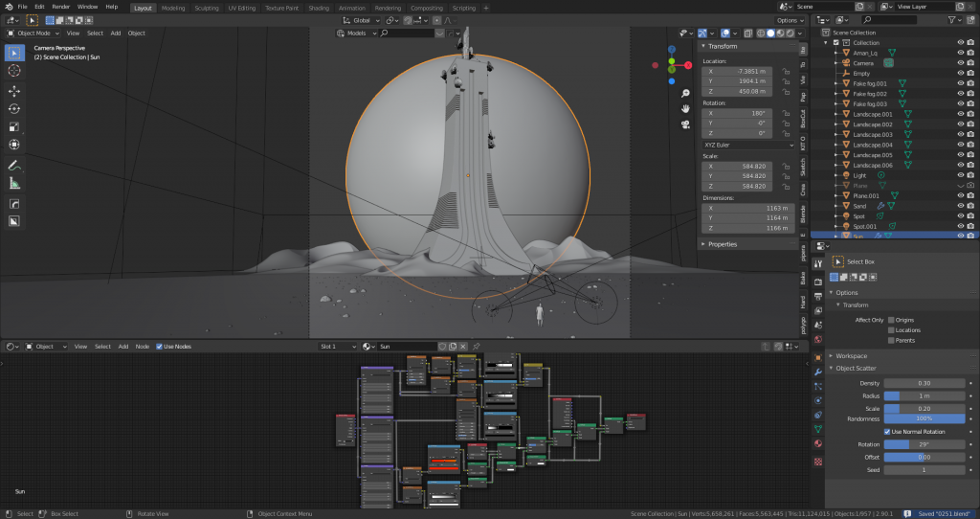The image size is (980, 519).
Task: Toggle Use Normal Rotation checkbox
Action: pos(887,432)
